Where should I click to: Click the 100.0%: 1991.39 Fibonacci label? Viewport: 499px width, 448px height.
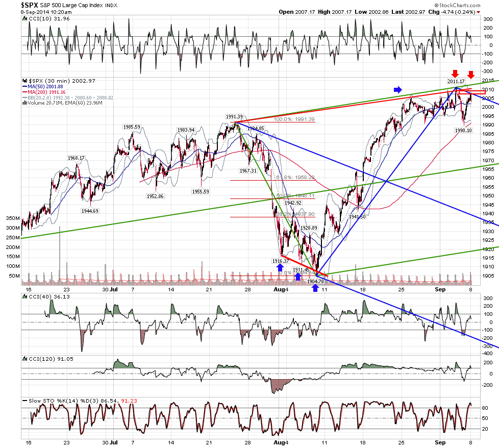pos(294,119)
